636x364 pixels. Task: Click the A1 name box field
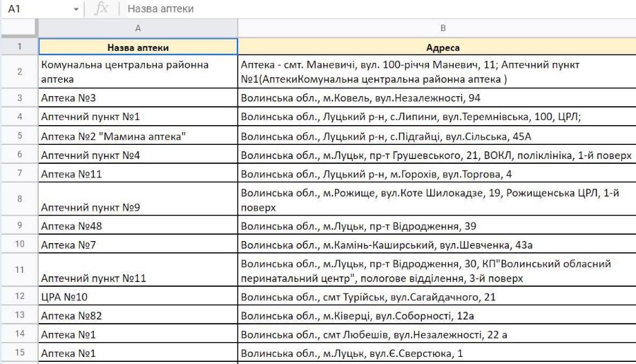coord(35,9)
